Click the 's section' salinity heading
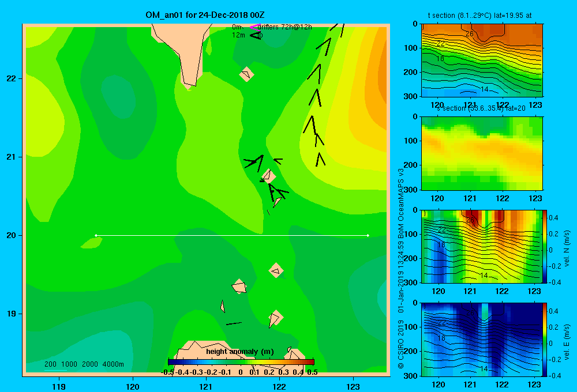The image size is (577, 392). (481, 108)
